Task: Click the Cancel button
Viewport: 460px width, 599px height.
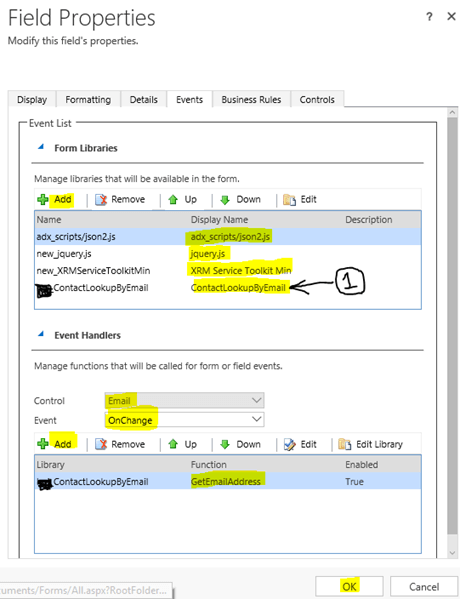Action: coord(424,586)
